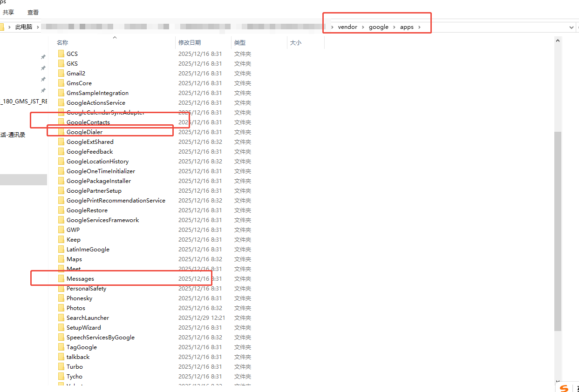Click the GoogleExtShared folder icon
The image size is (579, 392).
pyautogui.click(x=61, y=142)
